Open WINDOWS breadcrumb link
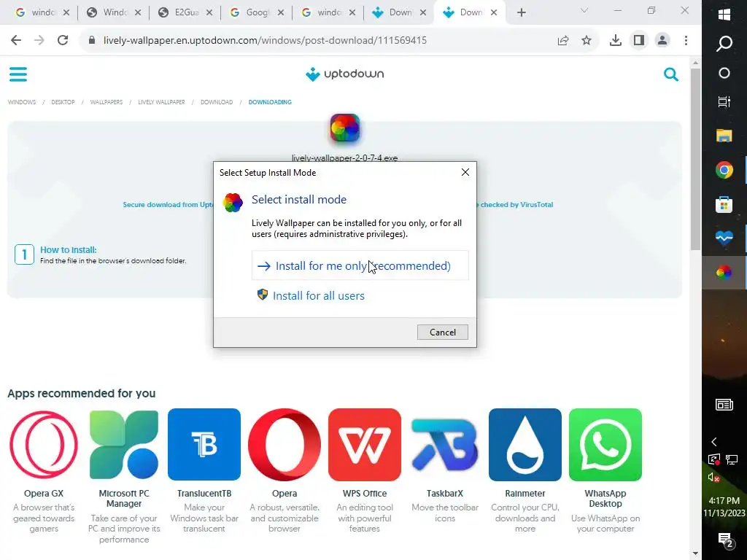747x560 pixels. point(22,102)
